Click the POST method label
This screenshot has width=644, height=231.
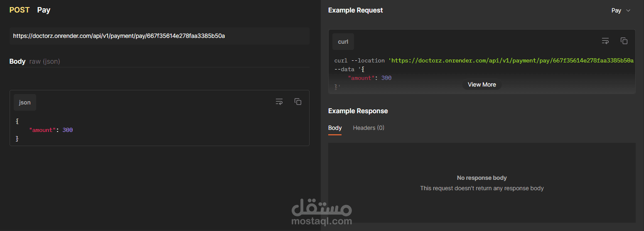pos(20,10)
